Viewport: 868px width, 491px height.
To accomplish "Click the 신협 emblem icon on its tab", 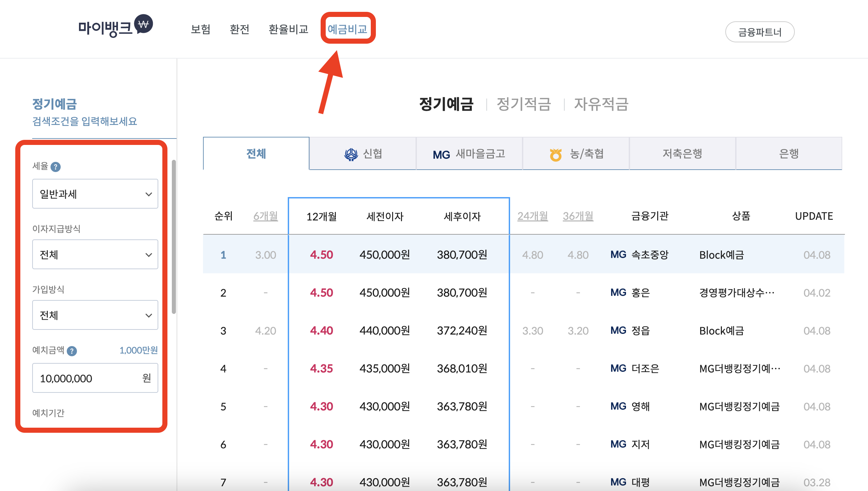I will click(x=351, y=154).
